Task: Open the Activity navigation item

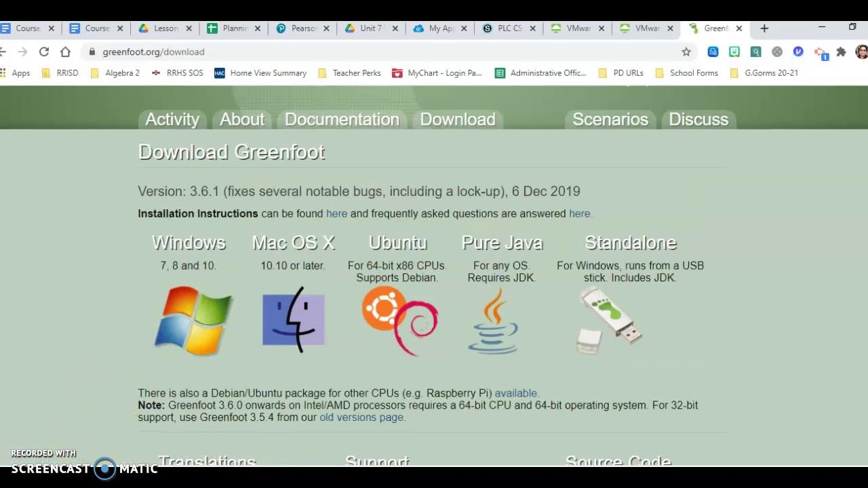Action: [x=172, y=119]
